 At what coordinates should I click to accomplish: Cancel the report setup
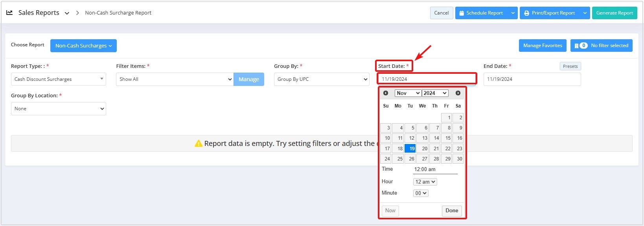coord(442,13)
